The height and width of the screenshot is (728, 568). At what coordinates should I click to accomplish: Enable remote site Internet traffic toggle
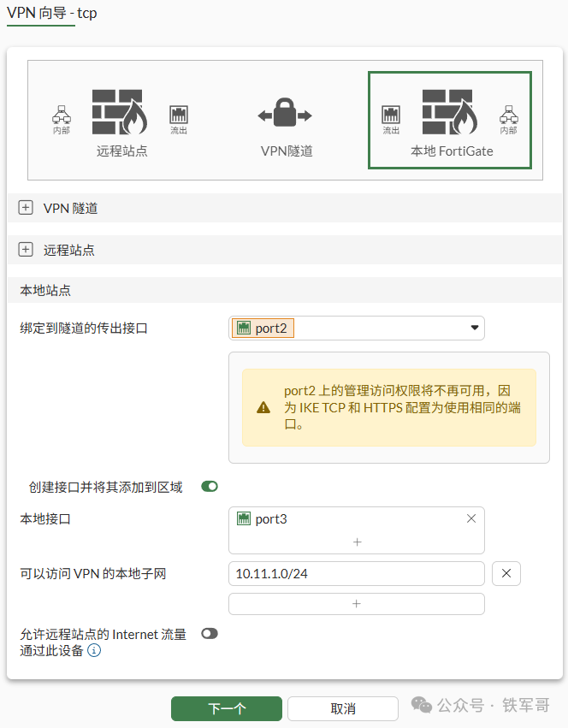(x=210, y=634)
